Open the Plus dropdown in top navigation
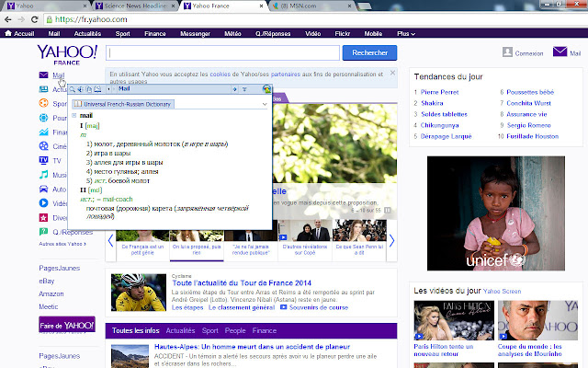Image resolution: width=588 pixels, height=368 pixels. 405,33
